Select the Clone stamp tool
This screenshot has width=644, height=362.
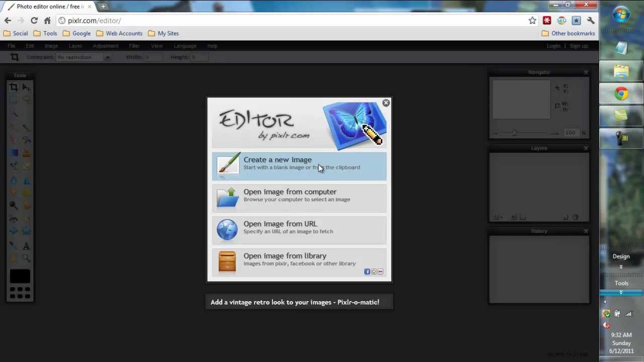coord(26,153)
